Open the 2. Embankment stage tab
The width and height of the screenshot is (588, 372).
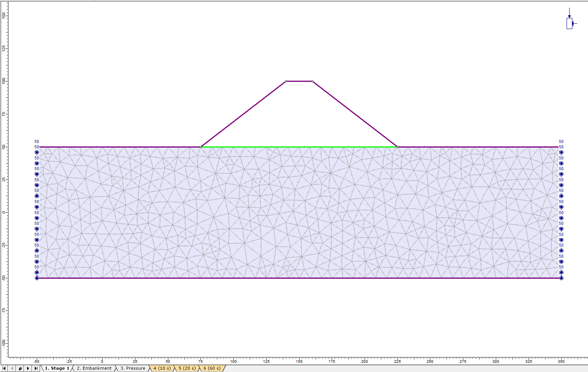tap(94, 369)
